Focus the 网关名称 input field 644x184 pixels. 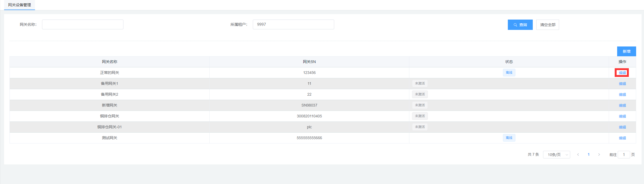(x=82, y=24)
